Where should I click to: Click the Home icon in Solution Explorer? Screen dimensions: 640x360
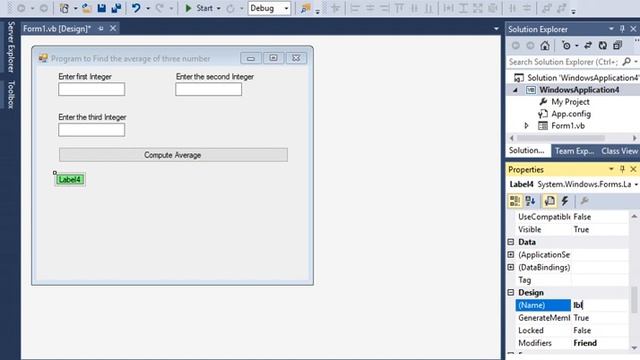tap(545, 45)
